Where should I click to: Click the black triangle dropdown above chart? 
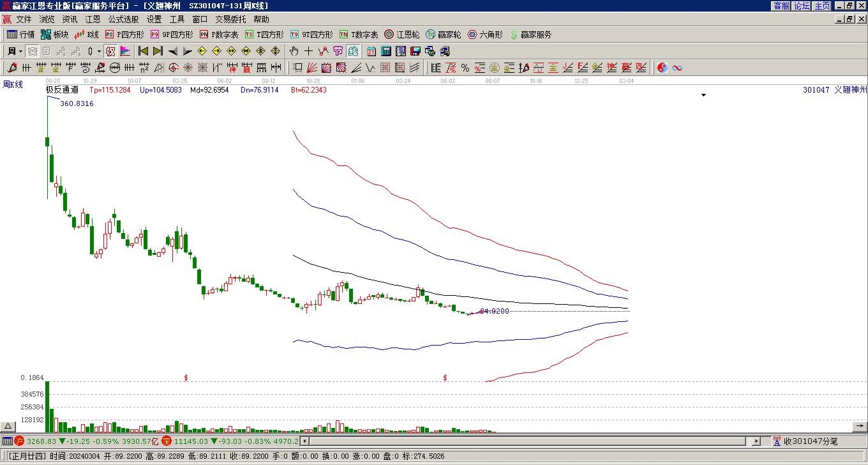tap(704, 95)
